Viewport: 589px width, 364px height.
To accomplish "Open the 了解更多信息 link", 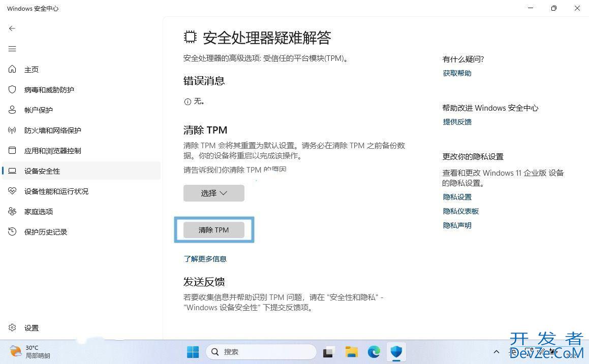I will [205, 258].
